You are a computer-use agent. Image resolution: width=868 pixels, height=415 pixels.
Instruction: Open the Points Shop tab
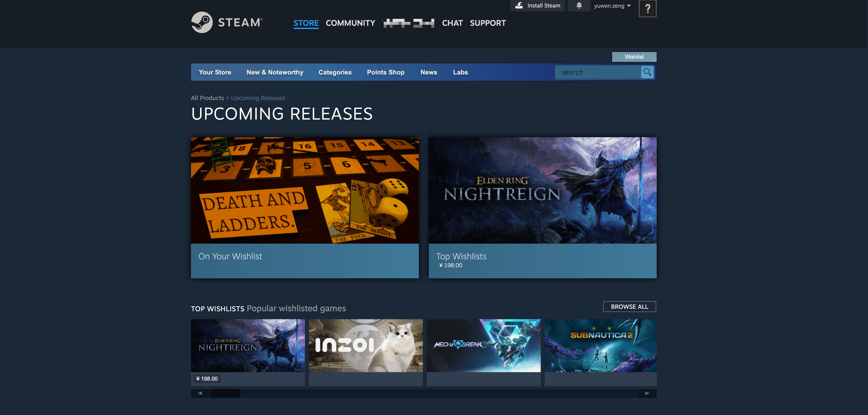pos(385,72)
